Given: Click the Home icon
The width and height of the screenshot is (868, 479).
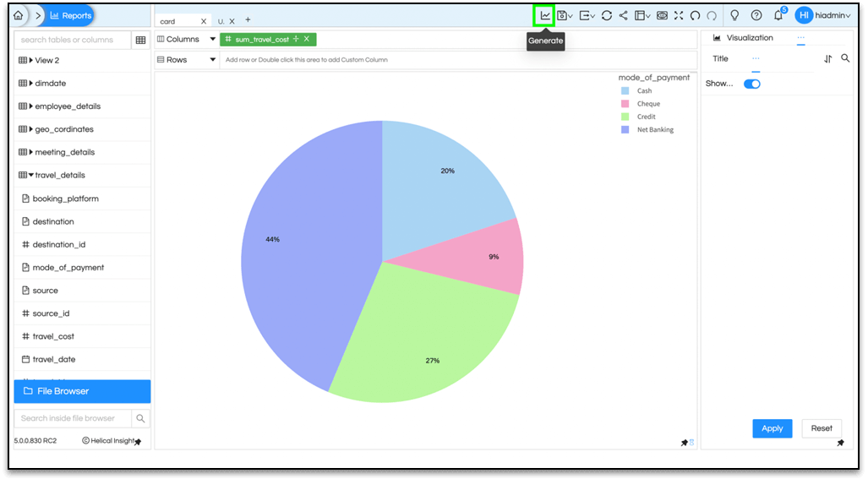Looking at the screenshot, I should coord(19,15).
